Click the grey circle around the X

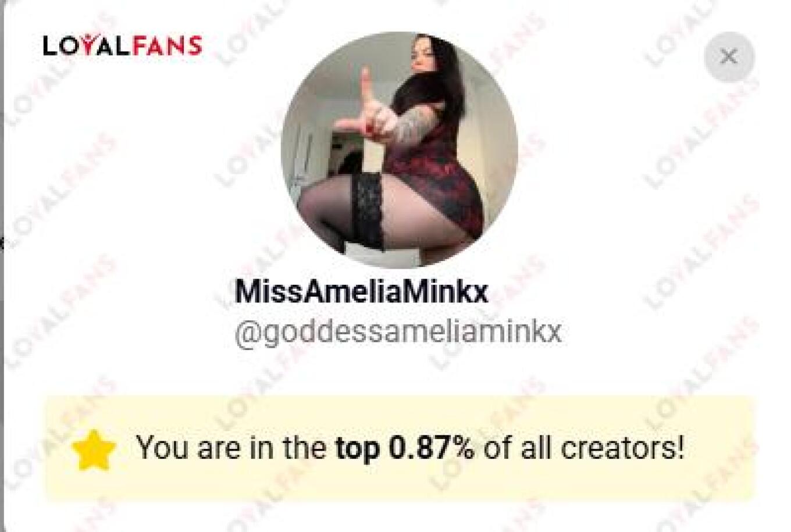729,57
